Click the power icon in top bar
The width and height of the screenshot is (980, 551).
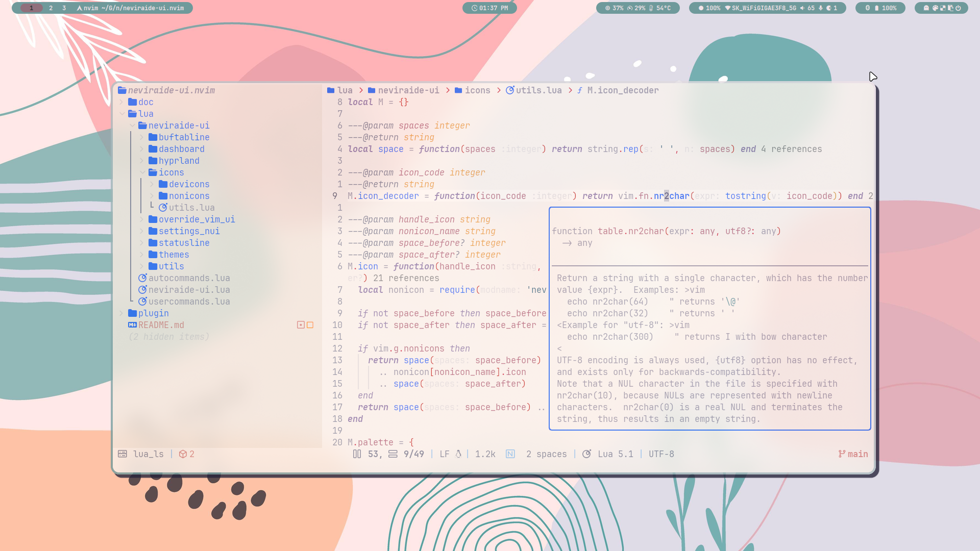click(x=958, y=8)
